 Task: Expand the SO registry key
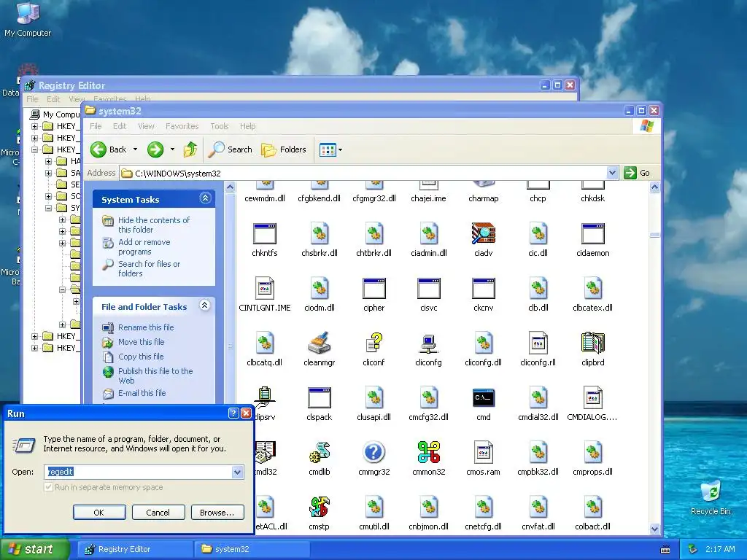pyautogui.click(x=48, y=196)
